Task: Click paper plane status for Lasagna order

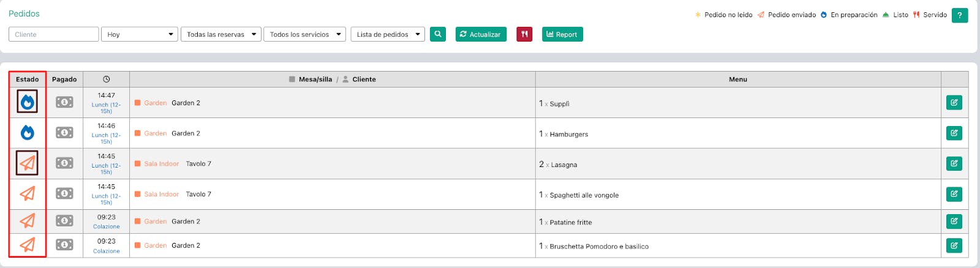Action: [28, 163]
